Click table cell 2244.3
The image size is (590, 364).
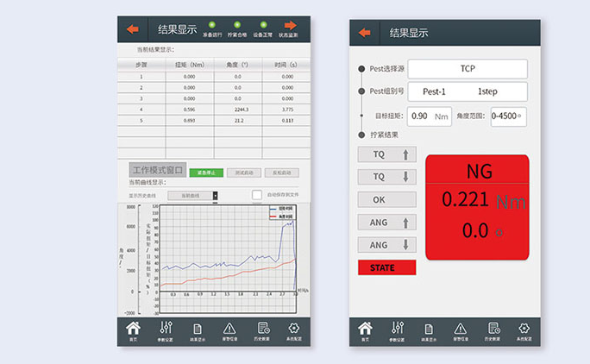pyautogui.click(x=242, y=110)
